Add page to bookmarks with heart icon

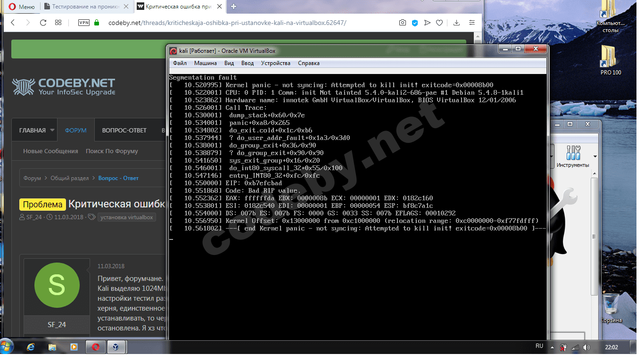click(x=439, y=23)
